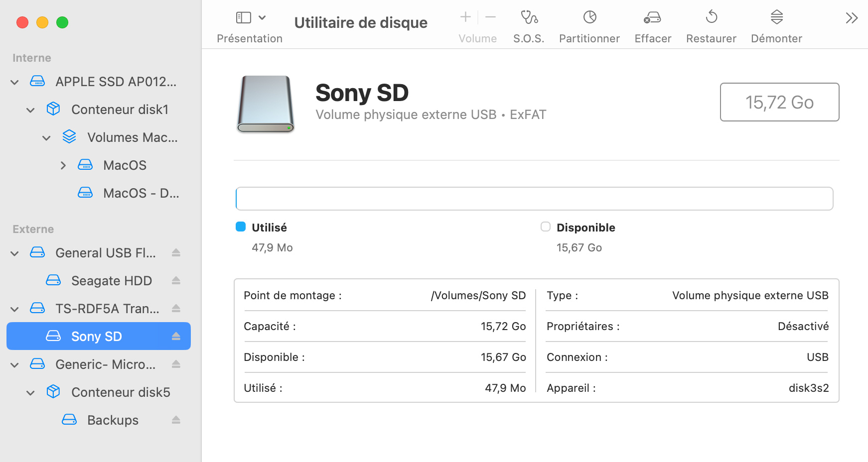Select the MacOS - D volume
The height and width of the screenshot is (462, 868).
point(99,193)
